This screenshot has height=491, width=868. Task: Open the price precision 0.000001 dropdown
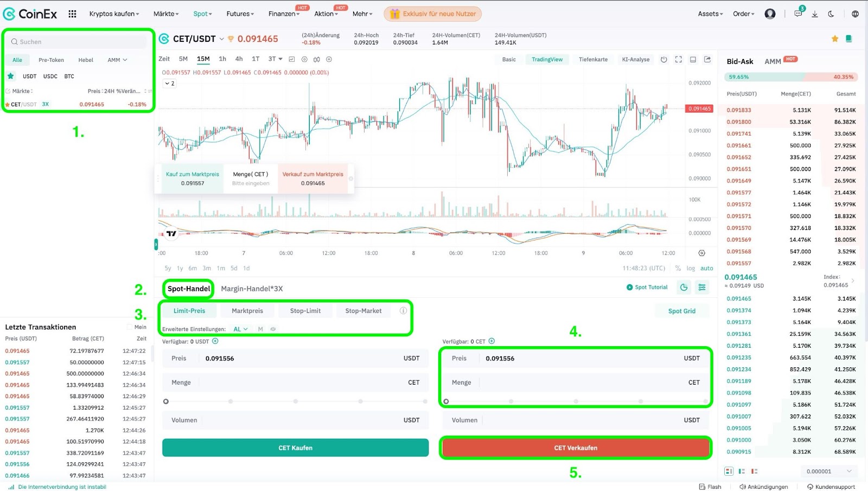[x=829, y=471]
